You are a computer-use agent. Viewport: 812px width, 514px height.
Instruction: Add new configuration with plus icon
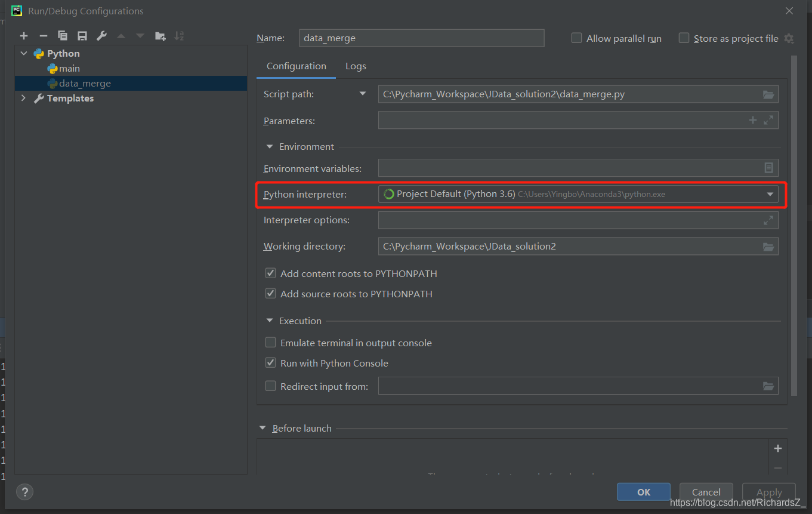coord(24,36)
